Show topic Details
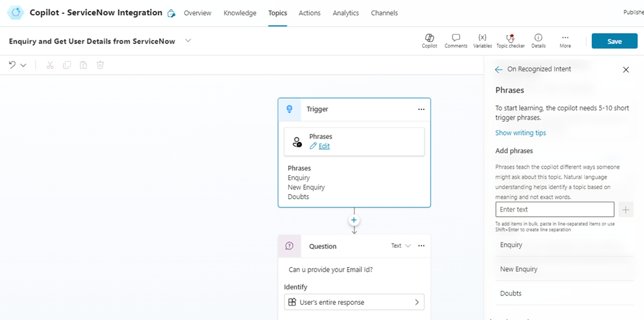644x320 pixels. 538,38
